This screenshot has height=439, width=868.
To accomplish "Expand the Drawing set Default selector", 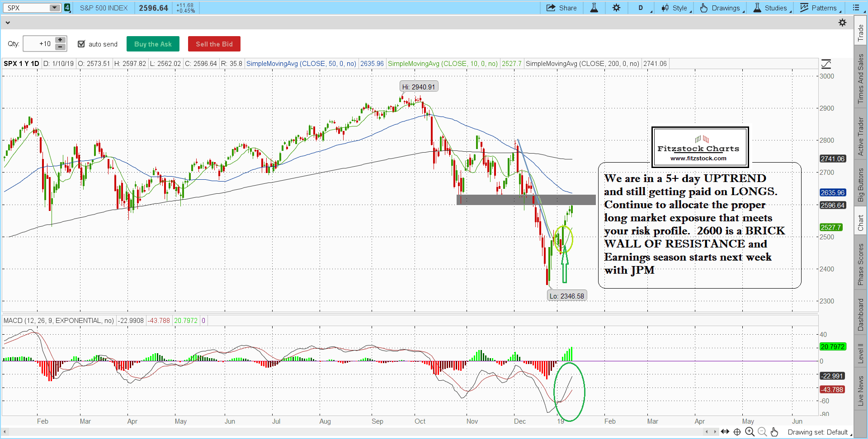I will (819, 432).
